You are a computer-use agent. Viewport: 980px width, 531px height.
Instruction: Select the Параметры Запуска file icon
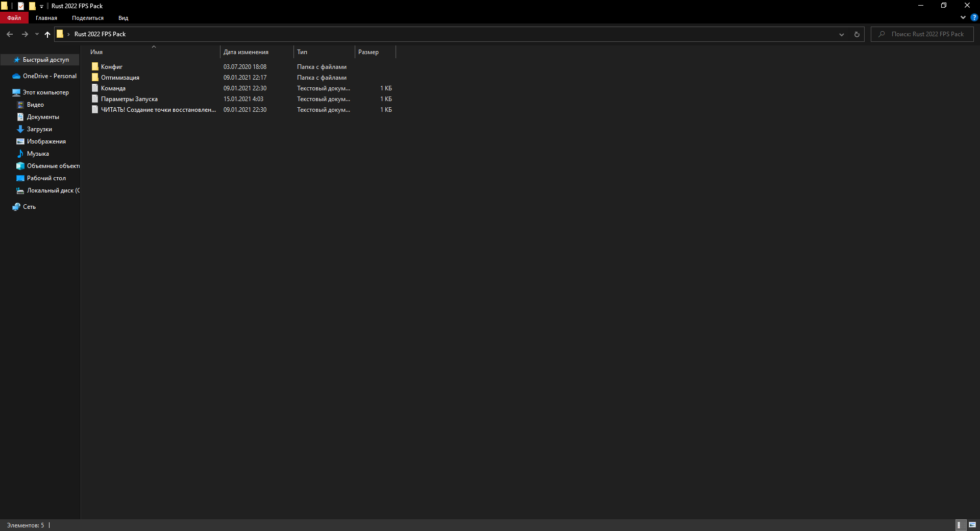click(95, 99)
